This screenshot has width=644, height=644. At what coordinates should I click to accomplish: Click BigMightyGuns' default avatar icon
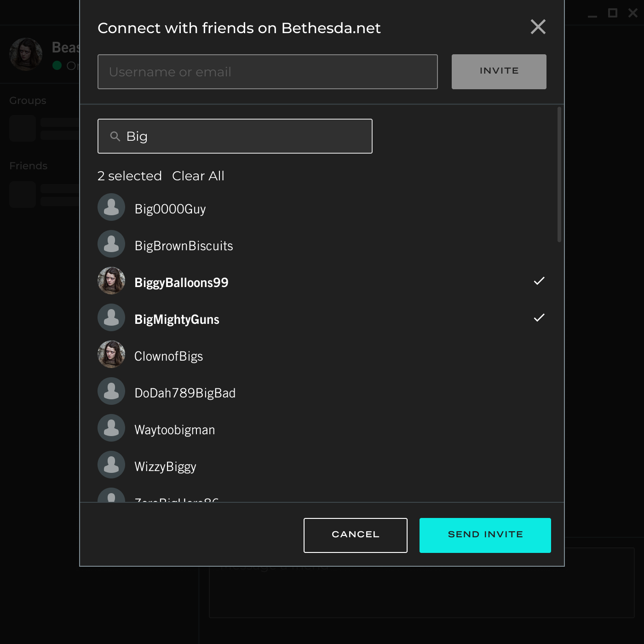pos(111,317)
